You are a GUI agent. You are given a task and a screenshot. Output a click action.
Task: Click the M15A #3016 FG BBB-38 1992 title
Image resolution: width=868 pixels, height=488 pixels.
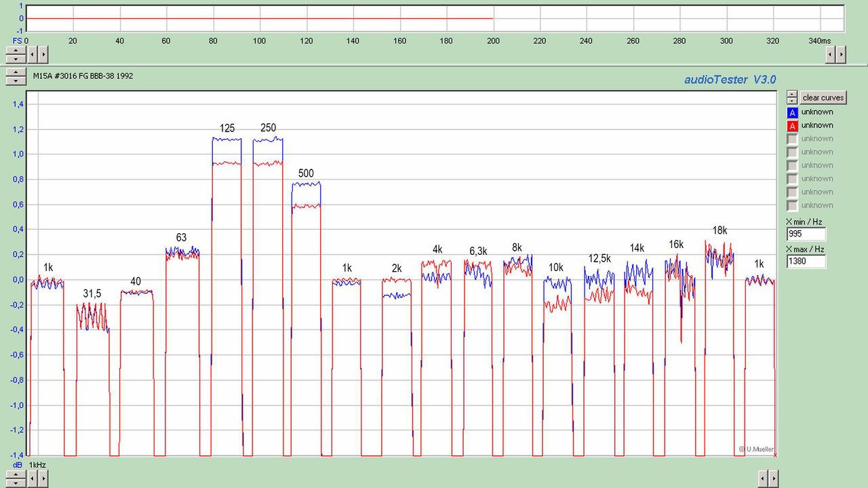[83, 76]
